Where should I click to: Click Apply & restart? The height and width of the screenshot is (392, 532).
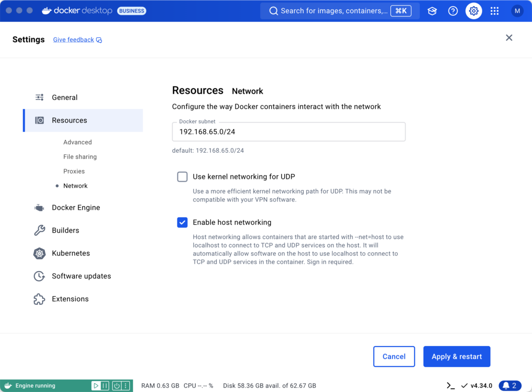click(x=456, y=356)
